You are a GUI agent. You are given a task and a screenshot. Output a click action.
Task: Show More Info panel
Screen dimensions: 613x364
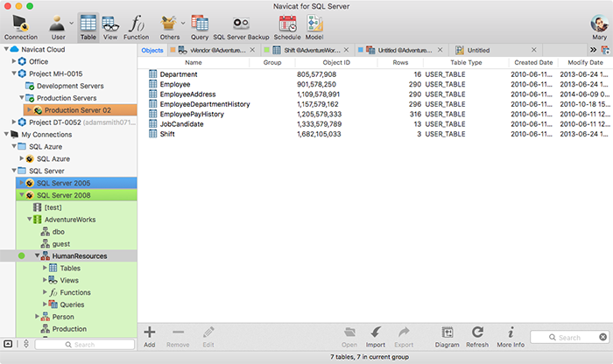click(x=511, y=337)
